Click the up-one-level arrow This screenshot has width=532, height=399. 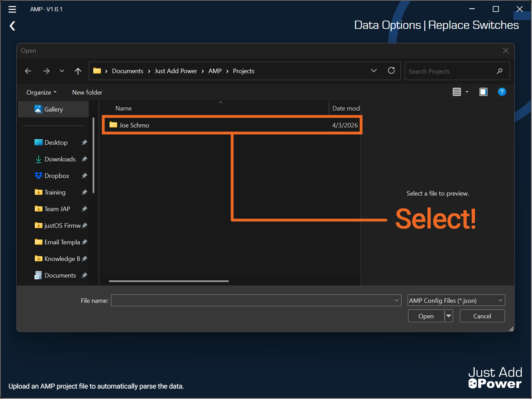[x=78, y=71]
